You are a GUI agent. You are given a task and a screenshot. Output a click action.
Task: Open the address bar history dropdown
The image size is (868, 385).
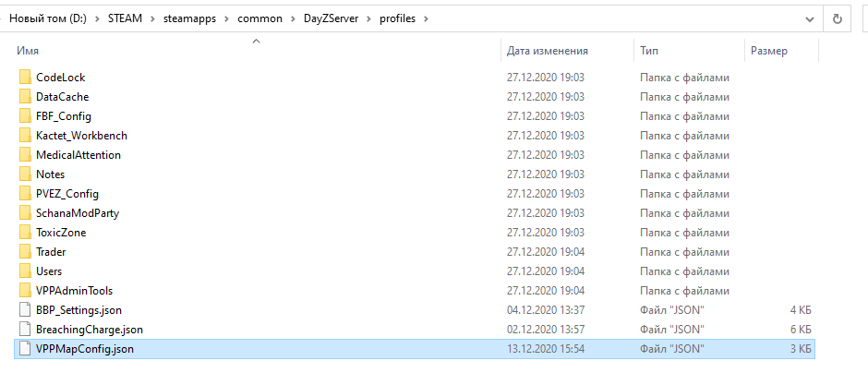(x=810, y=18)
